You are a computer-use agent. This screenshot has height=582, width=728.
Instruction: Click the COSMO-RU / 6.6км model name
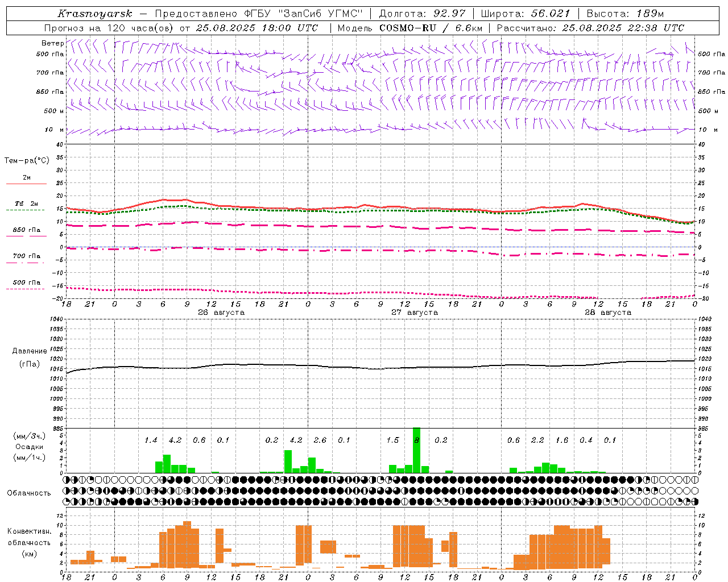click(x=431, y=28)
